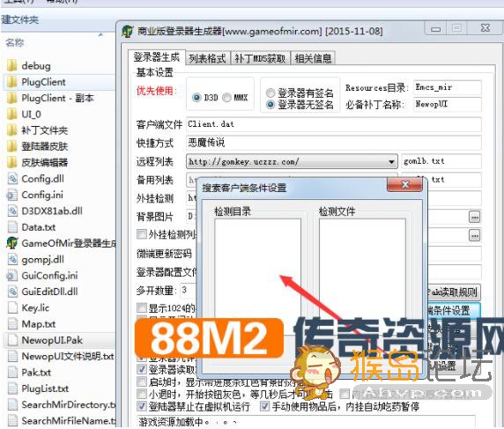504x429 pixels.
Task: Click the 条件设置 button
Action: pyautogui.click(x=453, y=310)
